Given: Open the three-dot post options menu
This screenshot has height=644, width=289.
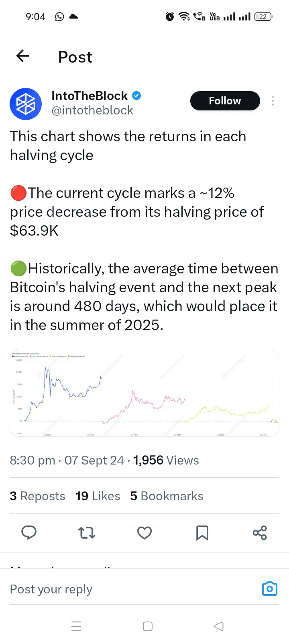Looking at the screenshot, I should [273, 101].
